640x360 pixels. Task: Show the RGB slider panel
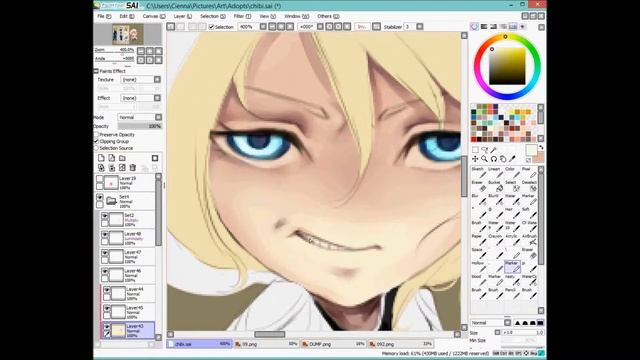pyautogui.click(x=484, y=27)
